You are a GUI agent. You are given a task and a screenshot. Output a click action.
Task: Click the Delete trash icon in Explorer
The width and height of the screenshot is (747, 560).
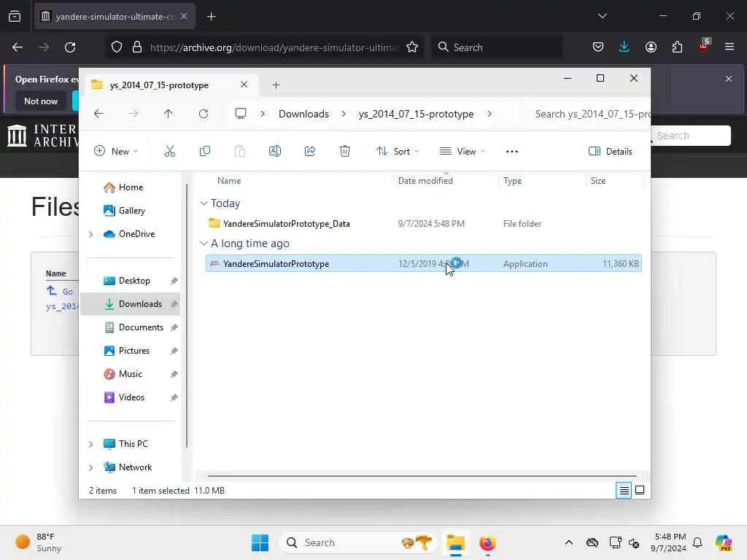tap(345, 152)
